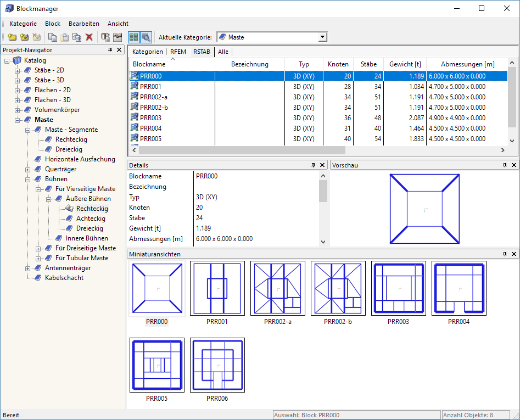Sort by the Knoten column header
The image size is (520, 420).
click(338, 64)
